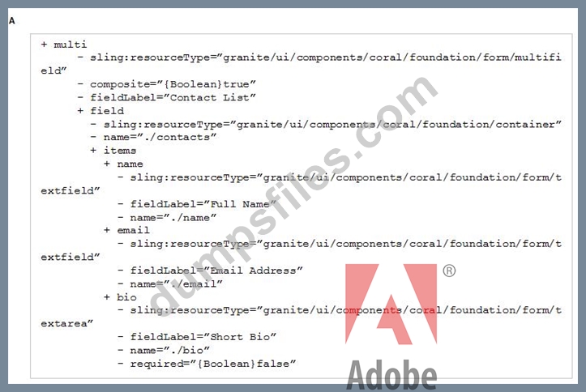The height and width of the screenshot is (392, 586).
Task: Select option letter A label
Action: pyautogui.click(x=12, y=21)
